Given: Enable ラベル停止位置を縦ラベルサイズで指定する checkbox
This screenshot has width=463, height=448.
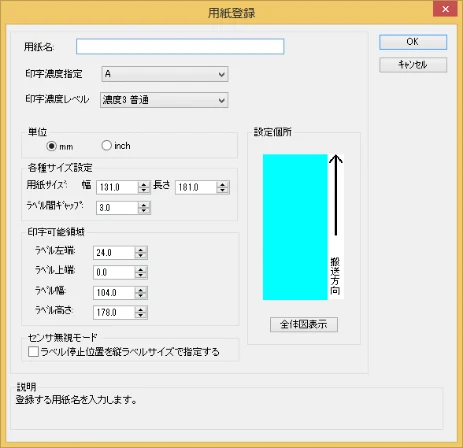Looking at the screenshot, I should tap(33, 352).
